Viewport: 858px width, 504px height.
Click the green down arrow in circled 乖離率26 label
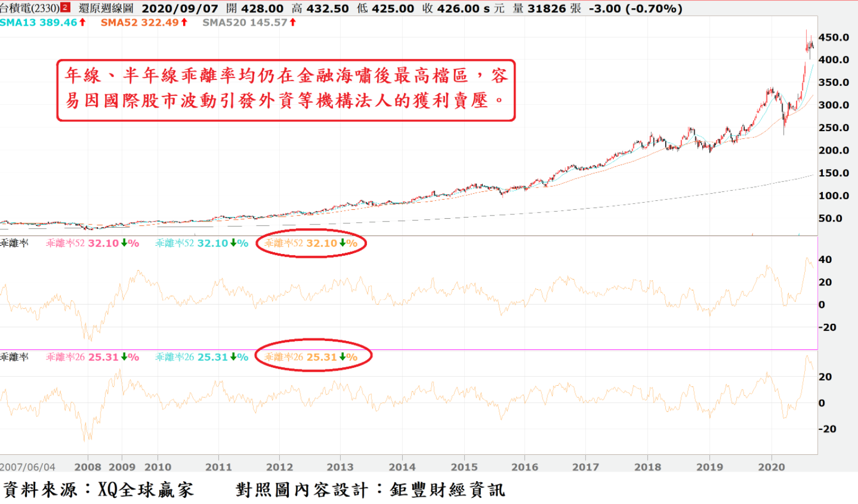click(x=342, y=357)
